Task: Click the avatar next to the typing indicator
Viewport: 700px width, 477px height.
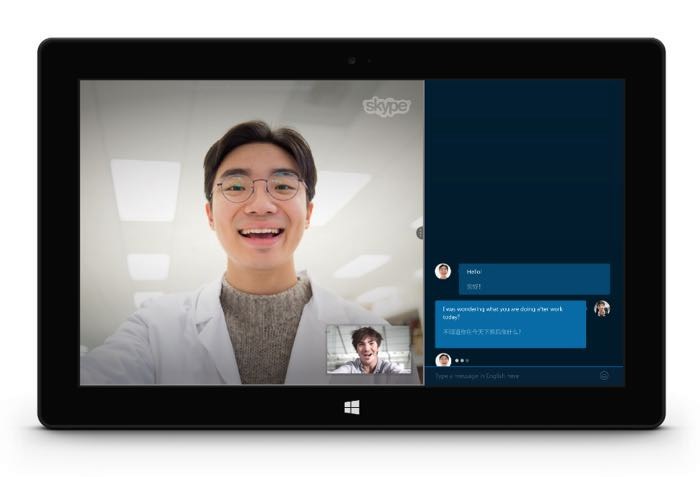Action: tap(443, 359)
